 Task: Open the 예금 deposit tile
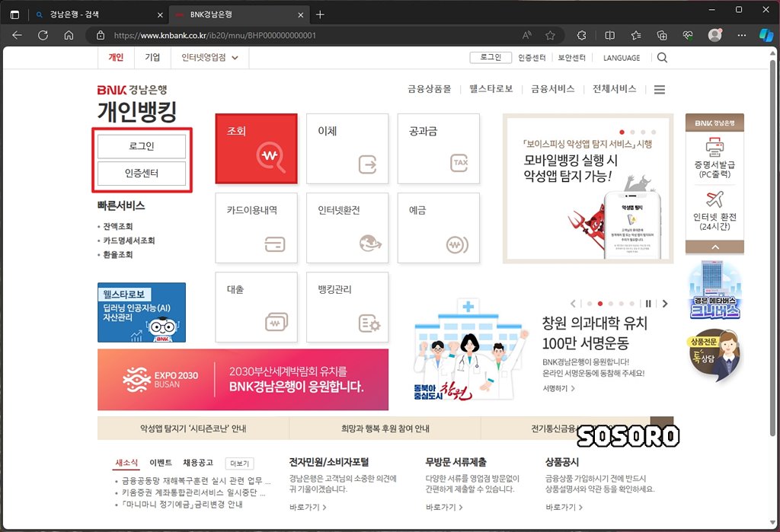click(x=438, y=228)
